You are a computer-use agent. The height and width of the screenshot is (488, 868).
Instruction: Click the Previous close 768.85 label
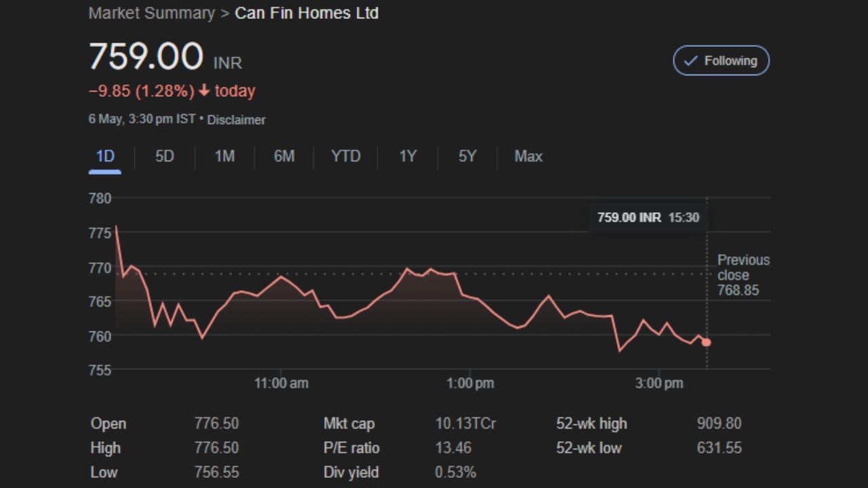(743, 275)
